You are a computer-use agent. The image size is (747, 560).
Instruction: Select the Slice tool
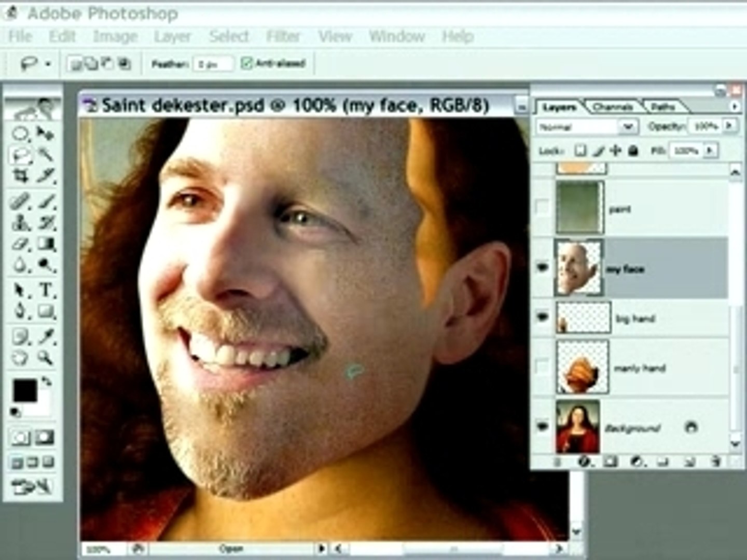(x=46, y=176)
